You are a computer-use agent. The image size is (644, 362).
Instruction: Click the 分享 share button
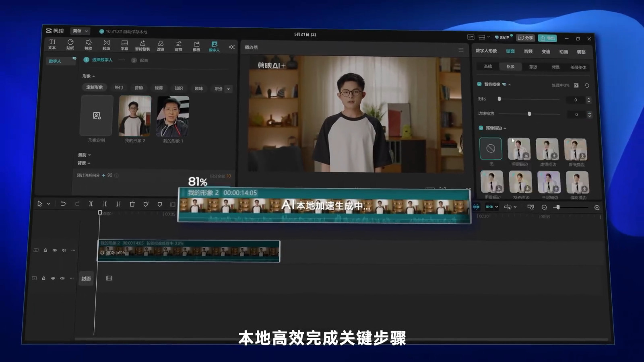coord(525,38)
